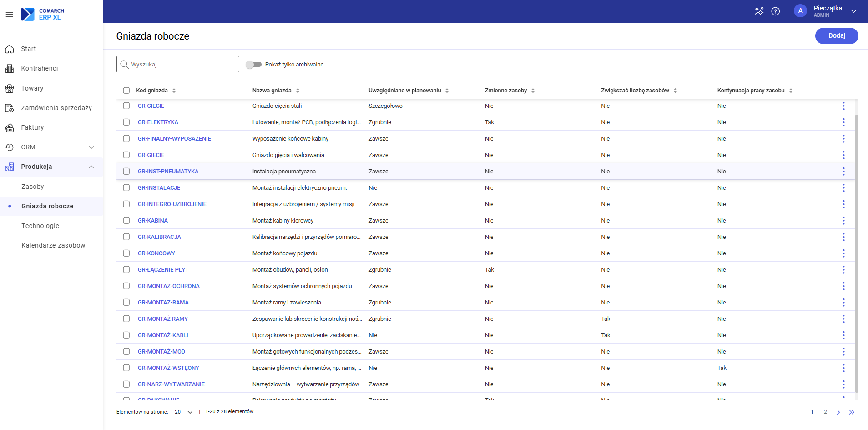This screenshot has height=430, width=868.
Task: Check the select-all checkbox in table header
Action: tap(126, 91)
